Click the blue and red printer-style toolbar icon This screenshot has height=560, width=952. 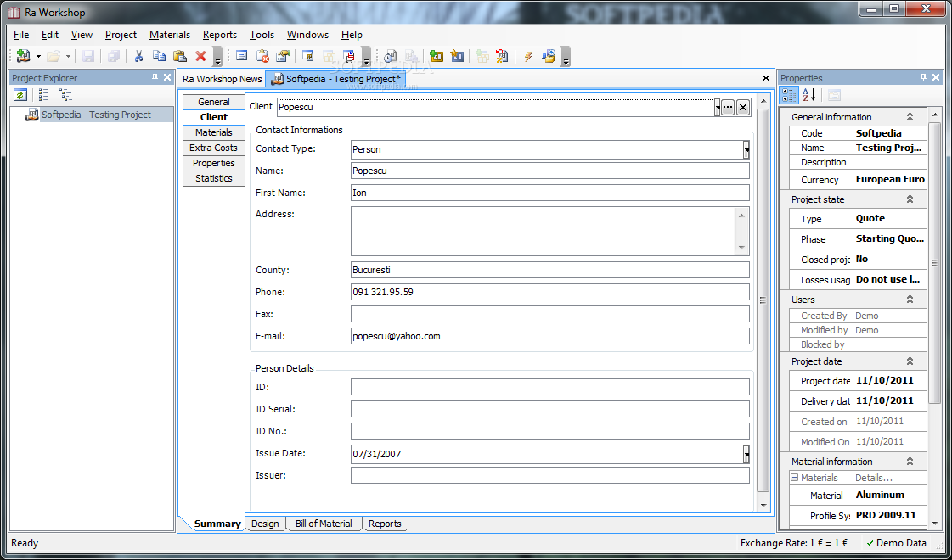click(x=349, y=57)
